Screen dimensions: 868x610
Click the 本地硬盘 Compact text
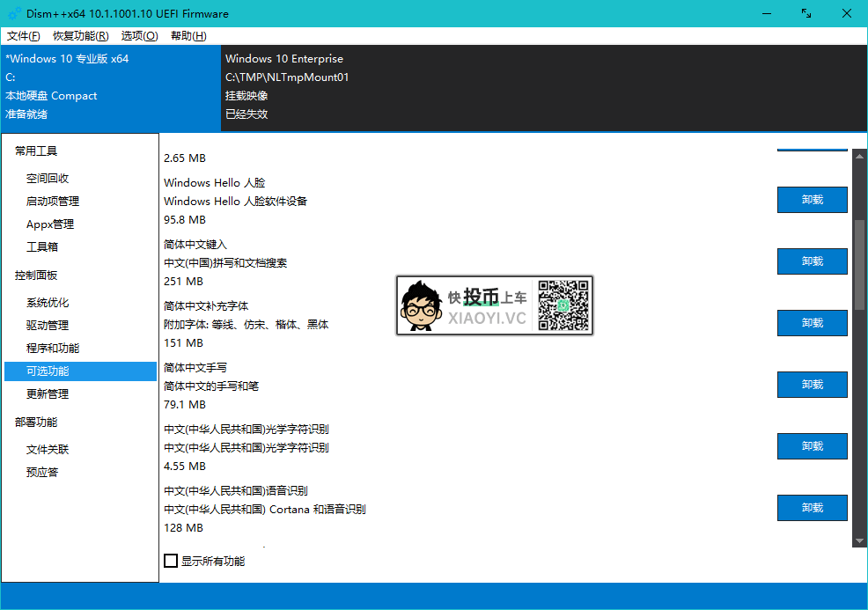pyautogui.click(x=51, y=96)
